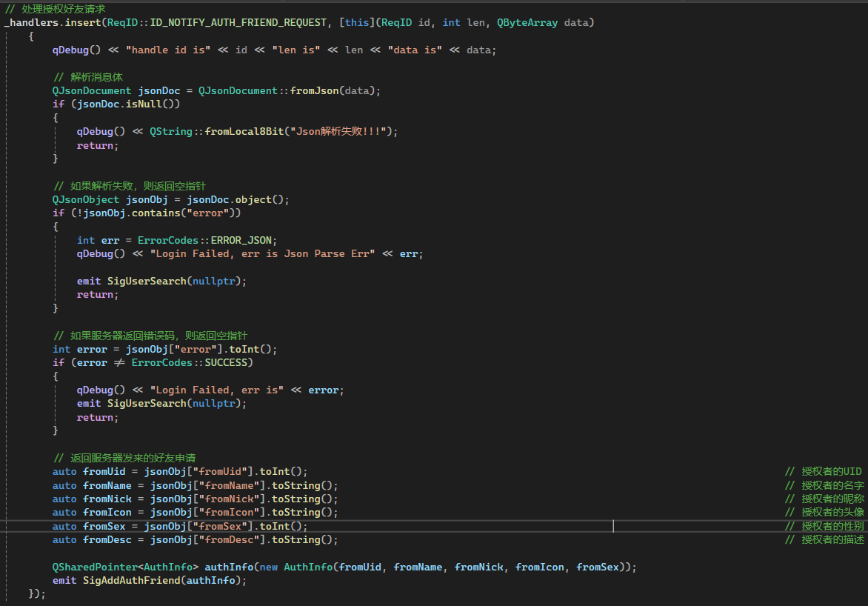Click the "len is" string literal
The height and width of the screenshot is (606, 868).
tap(296, 50)
